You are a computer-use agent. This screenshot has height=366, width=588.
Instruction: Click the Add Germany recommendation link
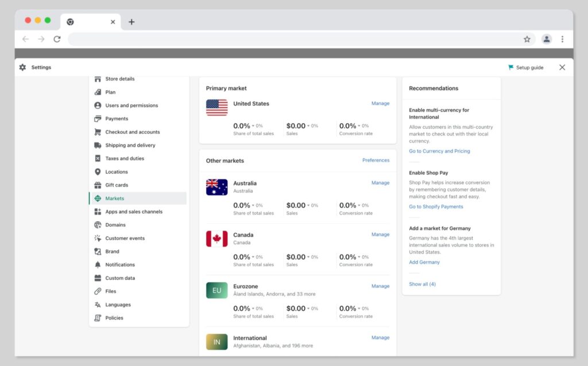(x=424, y=262)
